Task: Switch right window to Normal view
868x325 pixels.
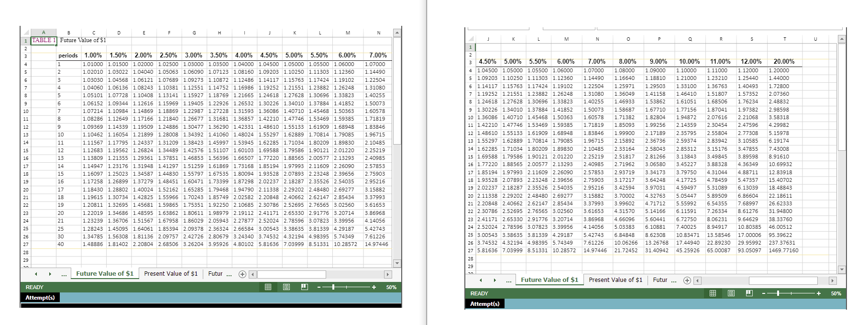Action: pyautogui.click(x=713, y=293)
